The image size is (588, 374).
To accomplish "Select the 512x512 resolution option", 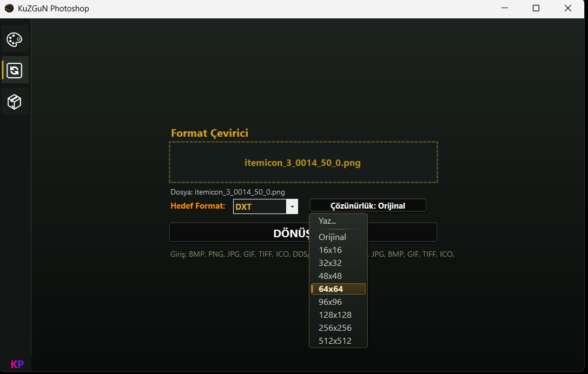I will (x=338, y=340).
